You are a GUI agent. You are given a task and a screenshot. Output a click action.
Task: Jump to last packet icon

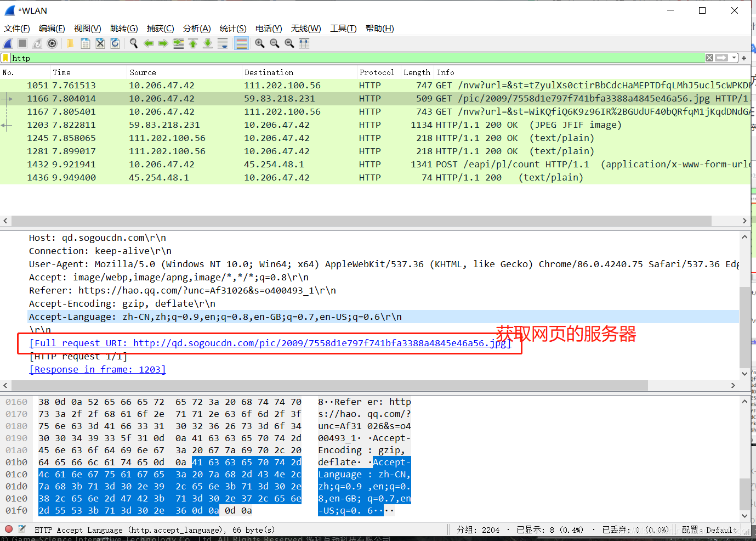pyautogui.click(x=208, y=43)
